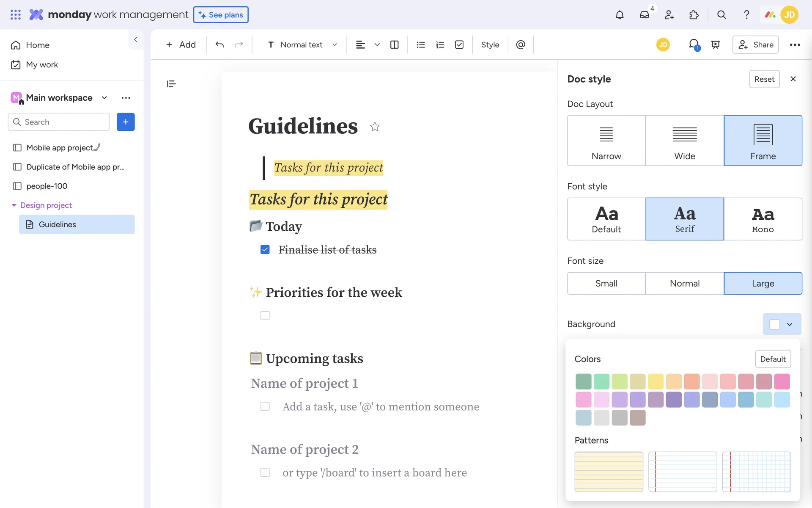The image size is (812, 508).
Task: Open the inbox tray icon
Action: pos(644,15)
